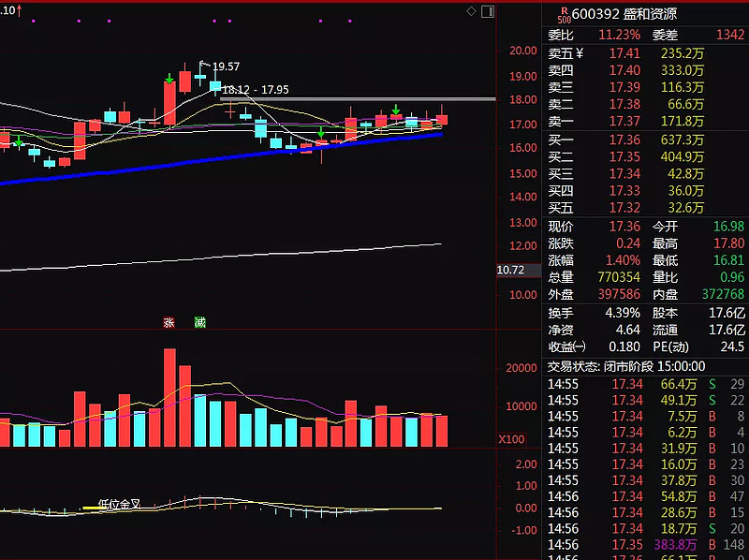Select the 卖一 price 17.37
749x560 pixels.
[624, 122]
